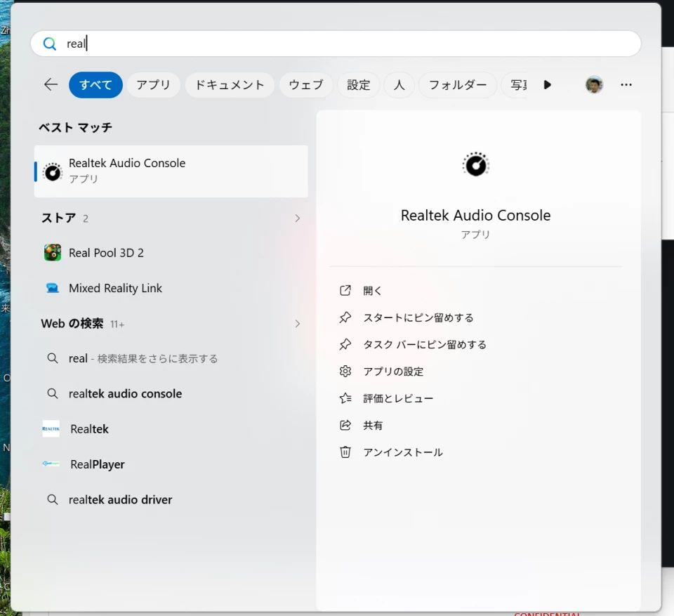Image resolution: width=674 pixels, height=616 pixels.
Task: Switch to the アプリ filter tab
Action: (154, 85)
